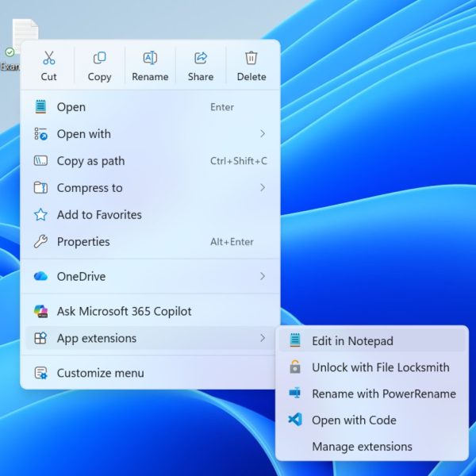The height and width of the screenshot is (476, 476).
Task: Click the Cut scissors icon
Action: coord(49,58)
